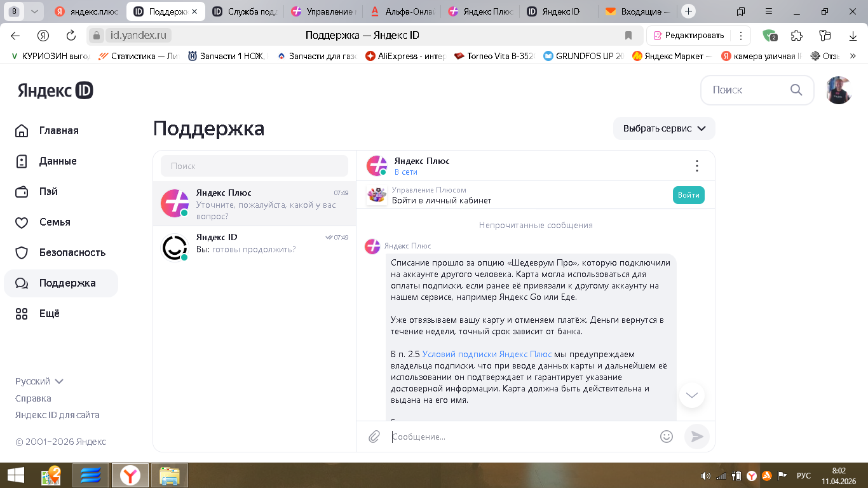Open the ad blocker shield extension
Screen dimensions: 868x488
pos(770,36)
